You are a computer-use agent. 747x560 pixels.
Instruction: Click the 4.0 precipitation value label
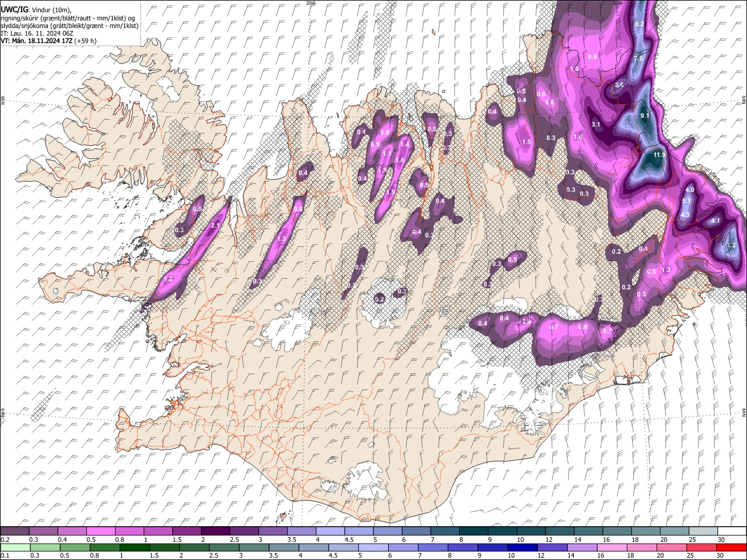690,190
